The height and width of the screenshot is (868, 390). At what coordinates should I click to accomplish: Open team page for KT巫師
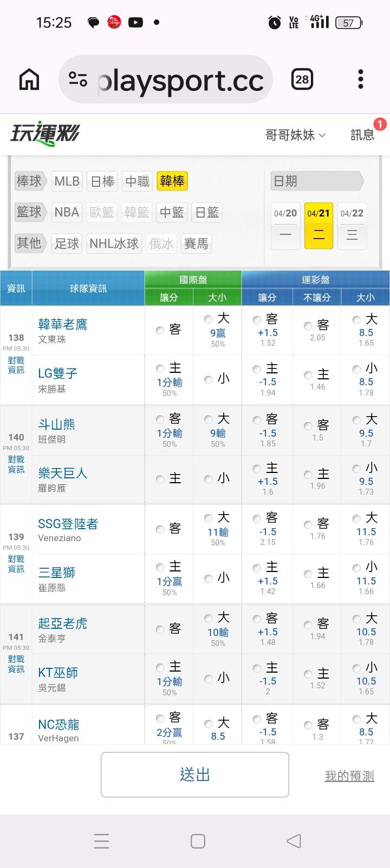(58, 673)
